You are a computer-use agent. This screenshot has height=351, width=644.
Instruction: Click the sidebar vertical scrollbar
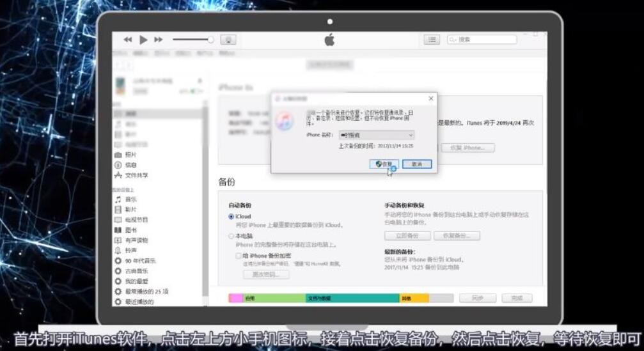(205, 201)
